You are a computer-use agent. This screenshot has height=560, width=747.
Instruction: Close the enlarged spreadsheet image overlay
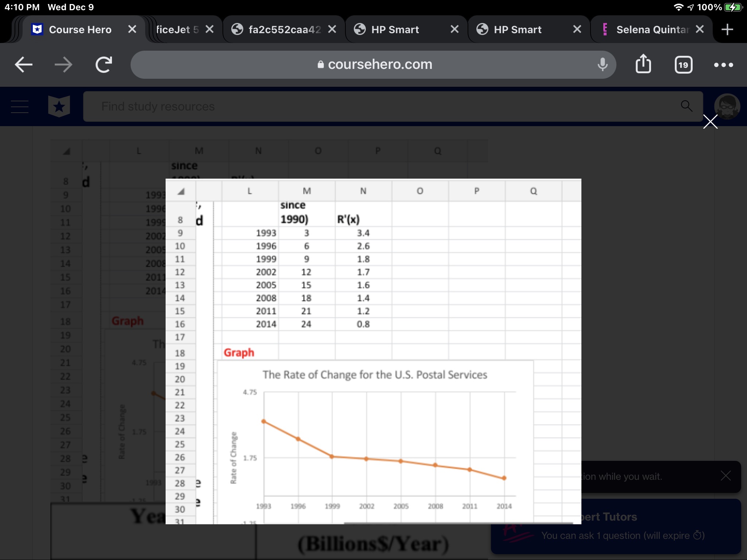click(x=710, y=122)
